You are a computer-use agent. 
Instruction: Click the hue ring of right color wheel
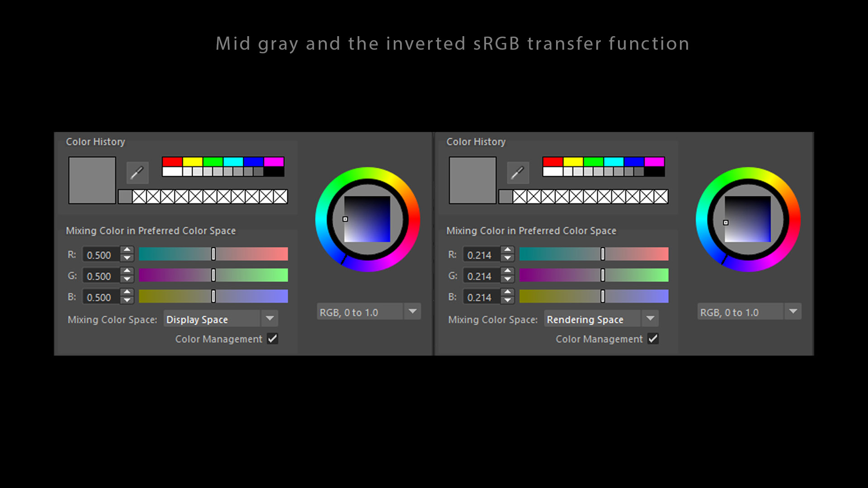748,173
